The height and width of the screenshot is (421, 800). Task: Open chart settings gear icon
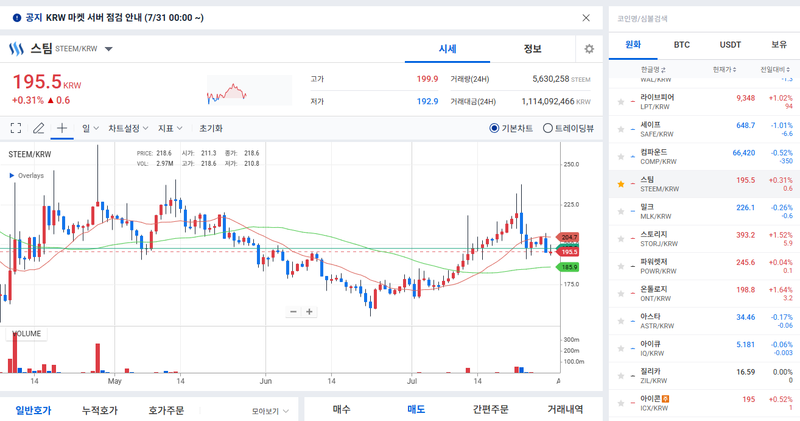(x=589, y=49)
